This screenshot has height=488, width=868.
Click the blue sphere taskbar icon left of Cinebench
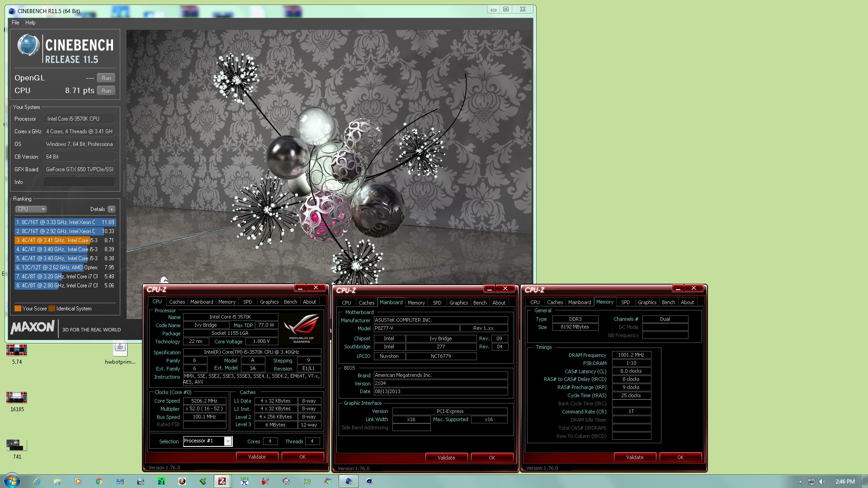(x=349, y=481)
